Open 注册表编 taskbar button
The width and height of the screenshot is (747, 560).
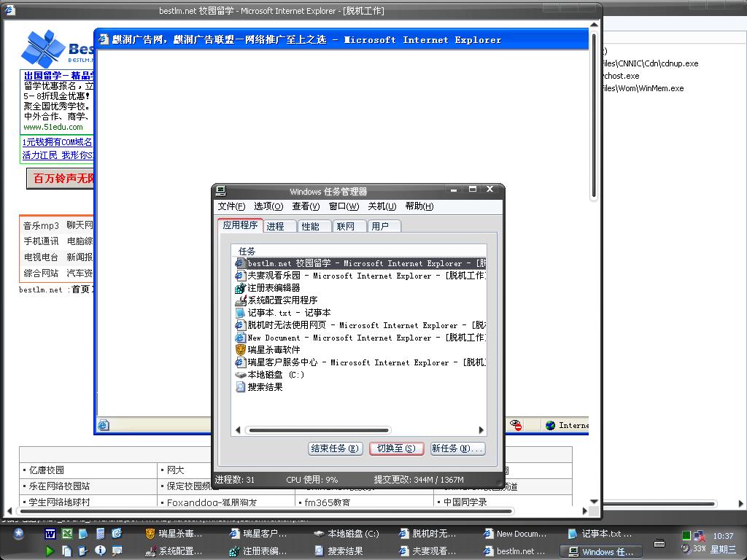tap(258, 551)
